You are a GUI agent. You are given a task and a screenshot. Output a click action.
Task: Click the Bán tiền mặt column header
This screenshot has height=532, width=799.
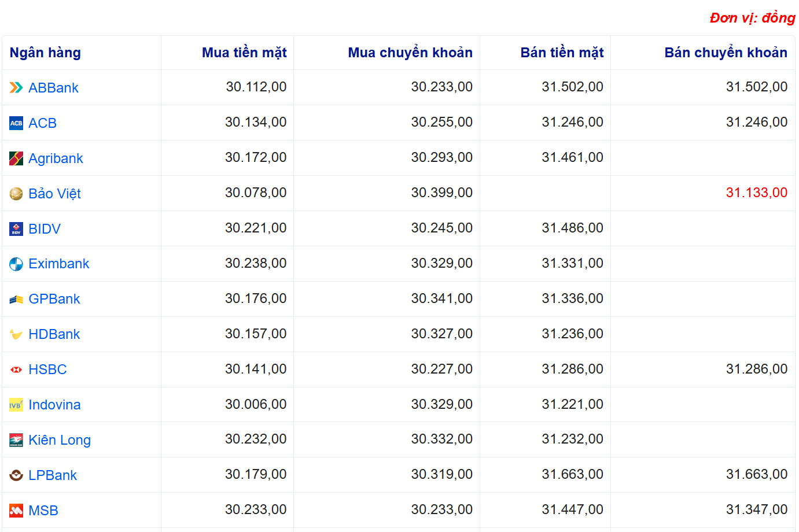pyautogui.click(x=562, y=53)
